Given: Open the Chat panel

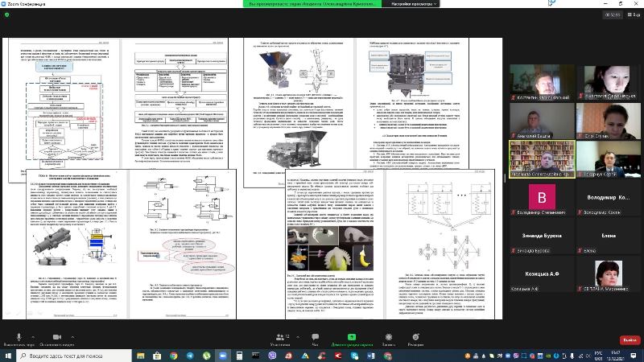Looking at the screenshot, I should [315, 339].
